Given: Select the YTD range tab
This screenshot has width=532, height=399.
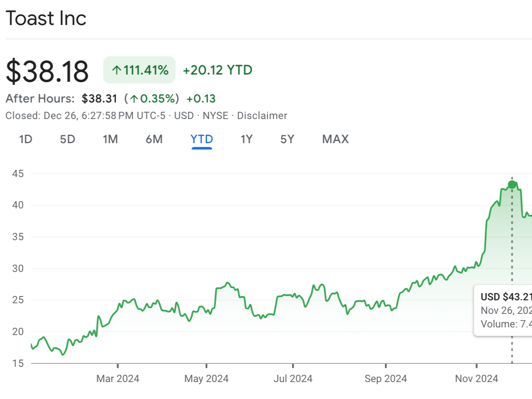Looking at the screenshot, I should [x=202, y=139].
